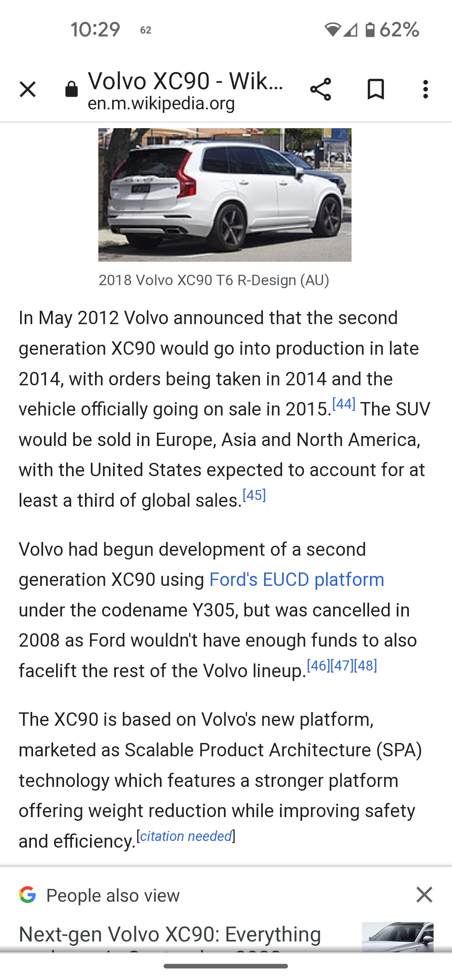Close the Wikipedia custom tab

(28, 89)
